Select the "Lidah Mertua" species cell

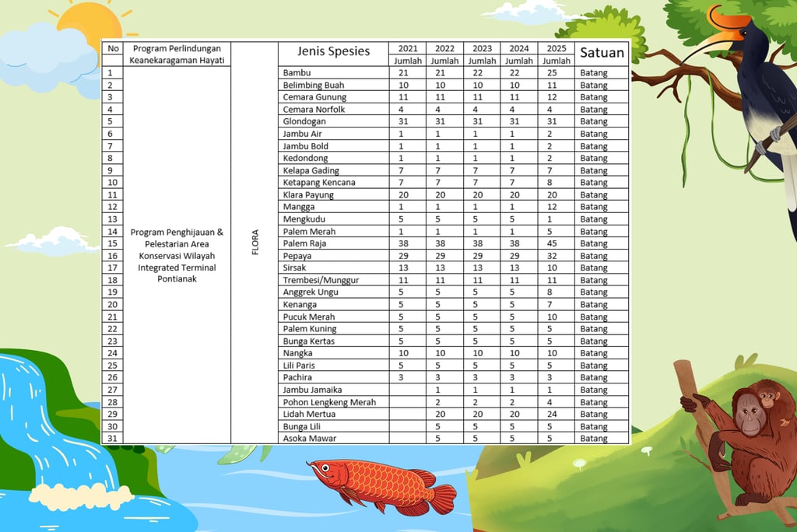point(333,414)
